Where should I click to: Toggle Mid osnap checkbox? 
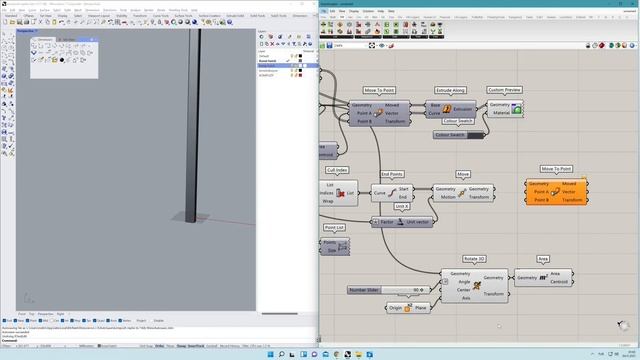(x=40, y=321)
